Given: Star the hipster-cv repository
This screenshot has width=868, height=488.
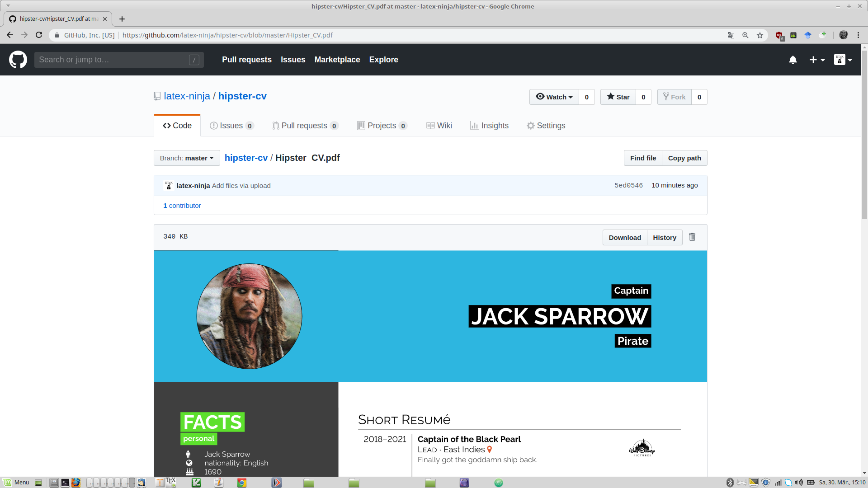Looking at the screenshot, I should (618, 97).
